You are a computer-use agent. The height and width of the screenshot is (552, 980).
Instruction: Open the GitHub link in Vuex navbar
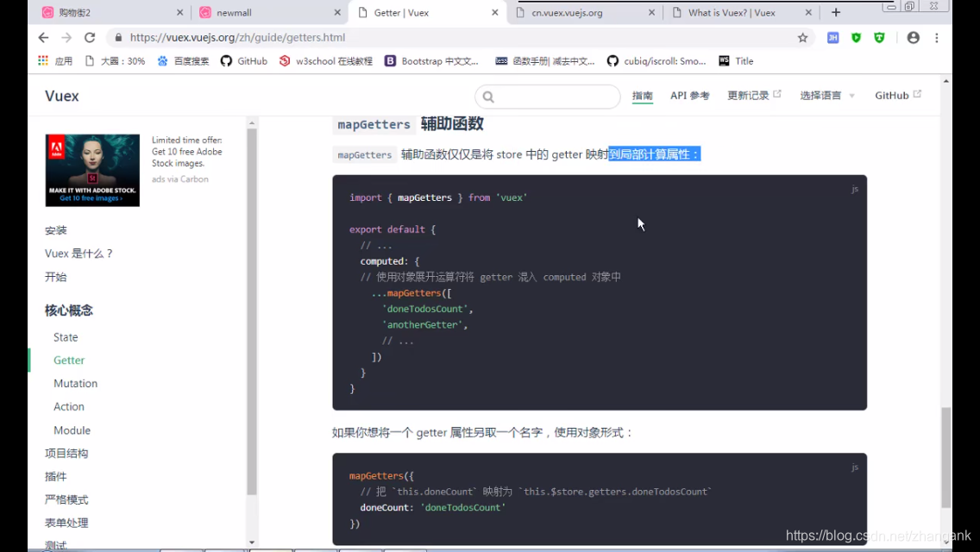coord(897,96)
